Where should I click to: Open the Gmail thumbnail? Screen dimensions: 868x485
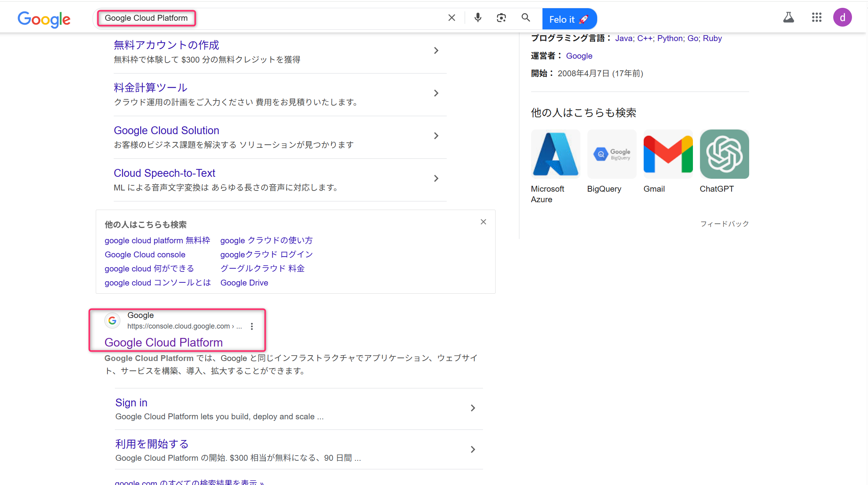(668, 154)
